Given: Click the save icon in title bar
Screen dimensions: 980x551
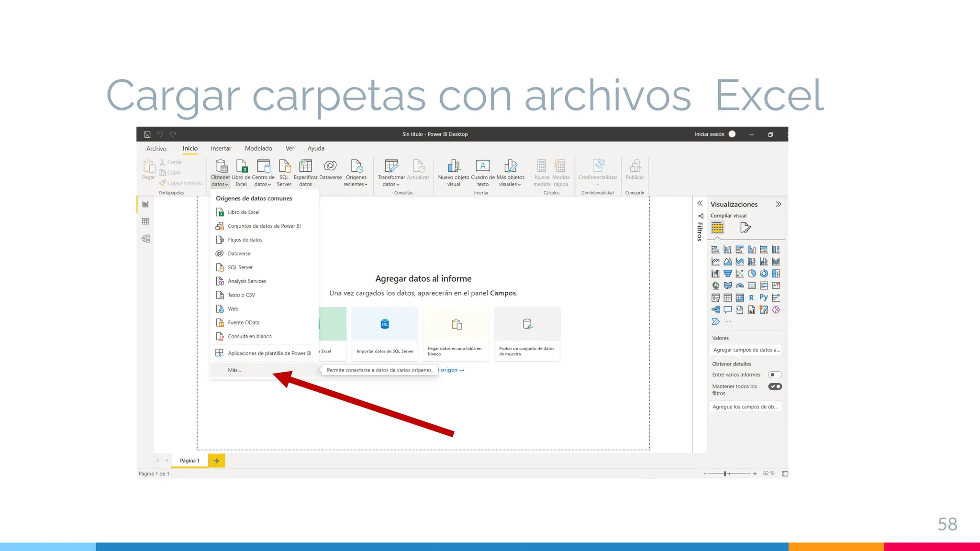Looking at the screenshot, I should click(147, 134).
